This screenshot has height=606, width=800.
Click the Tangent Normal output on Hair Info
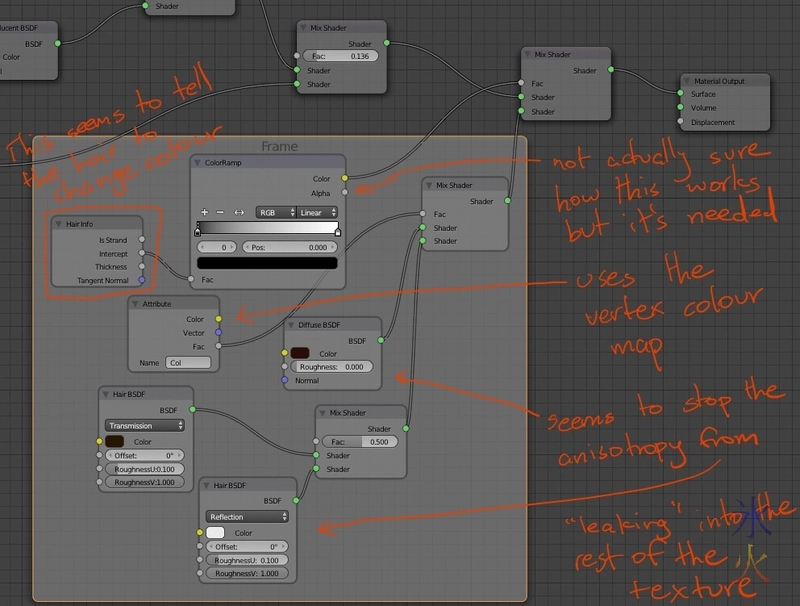tap(142, 280)
